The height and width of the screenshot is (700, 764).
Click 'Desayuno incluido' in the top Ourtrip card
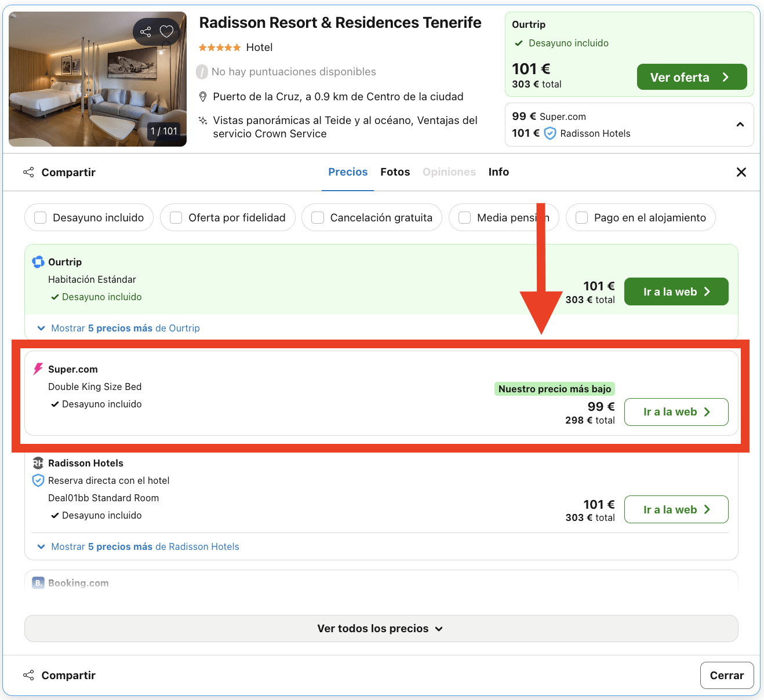[x=569, y=43]
